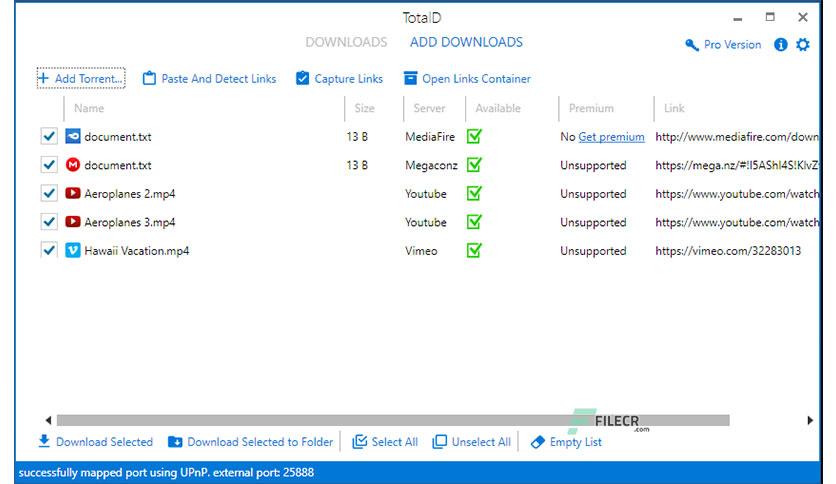Screen dimensions: 836x484
Task: Click the horizontal scrollbar thumb
Action: [x=393, y=421]
